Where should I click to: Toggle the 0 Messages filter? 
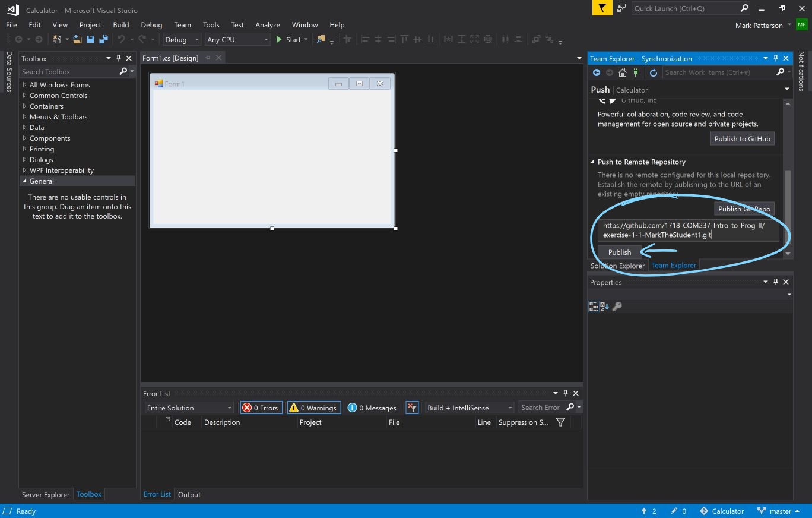372,408
